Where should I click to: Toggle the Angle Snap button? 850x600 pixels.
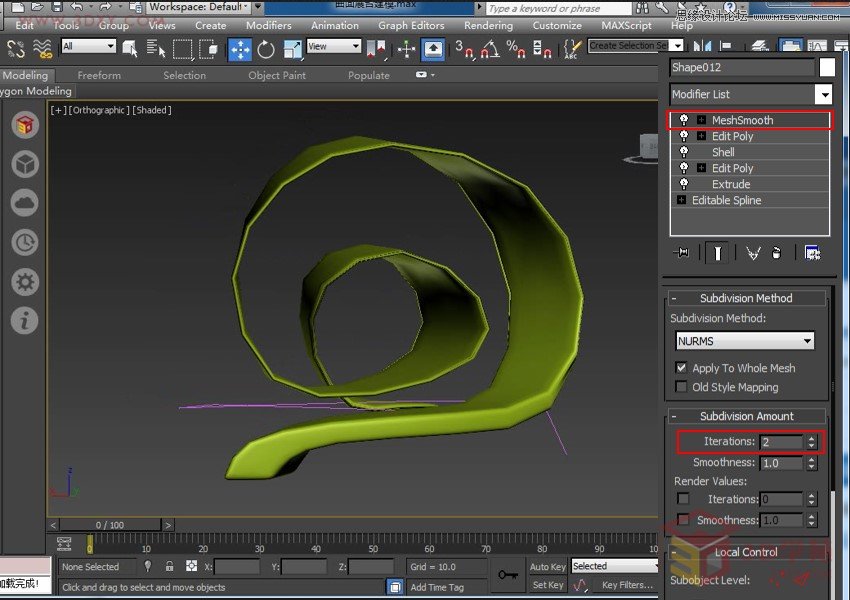pos(490,49)
